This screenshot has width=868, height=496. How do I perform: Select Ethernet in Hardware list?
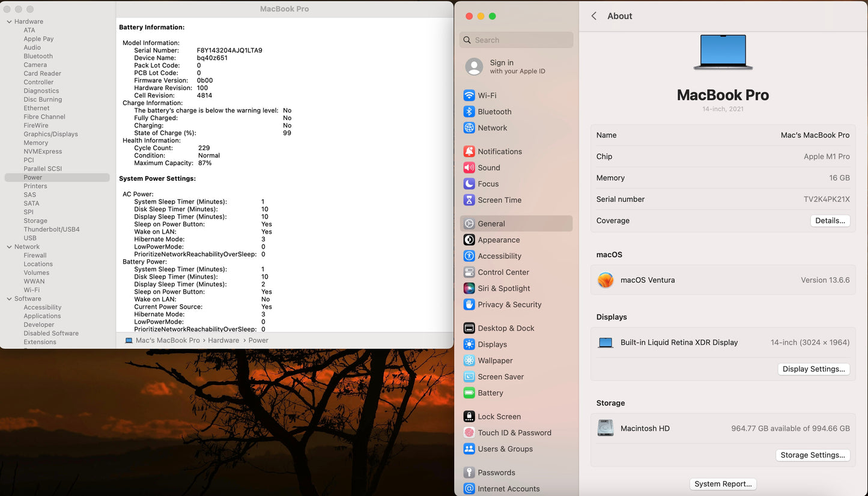point(37,108)
